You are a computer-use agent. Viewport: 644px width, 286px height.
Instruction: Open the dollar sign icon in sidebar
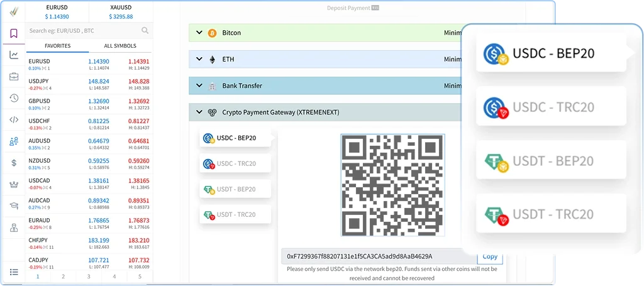(x=14, y=163)
